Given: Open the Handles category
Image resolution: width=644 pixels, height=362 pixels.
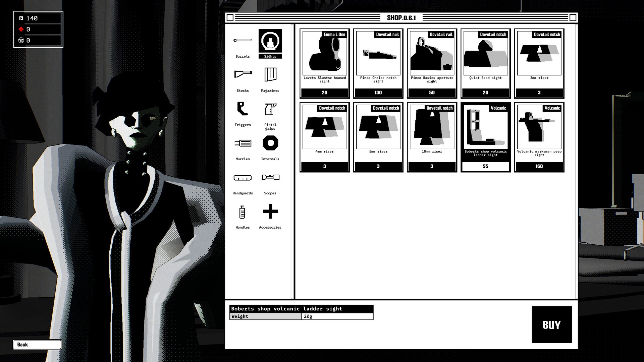Looking at the screenshot, I should click(x=243, y=215).
